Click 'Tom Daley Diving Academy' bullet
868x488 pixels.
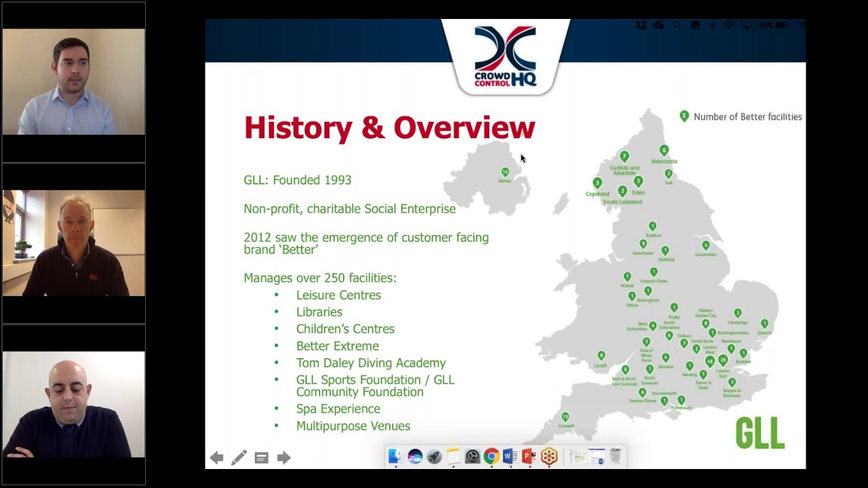pyautogui.click(x=371, y=363)
